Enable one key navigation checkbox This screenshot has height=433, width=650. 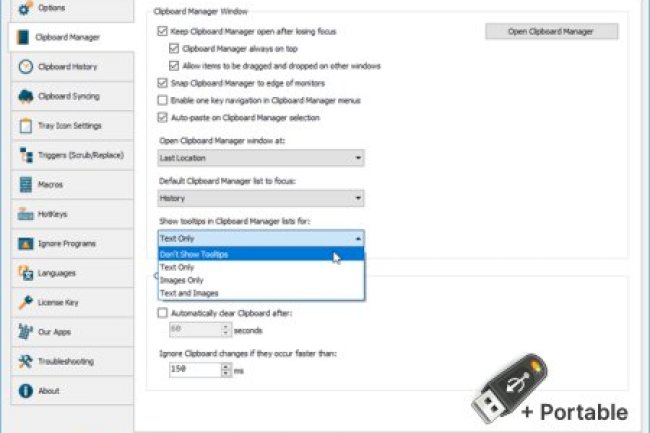click(x=163, y=101)
